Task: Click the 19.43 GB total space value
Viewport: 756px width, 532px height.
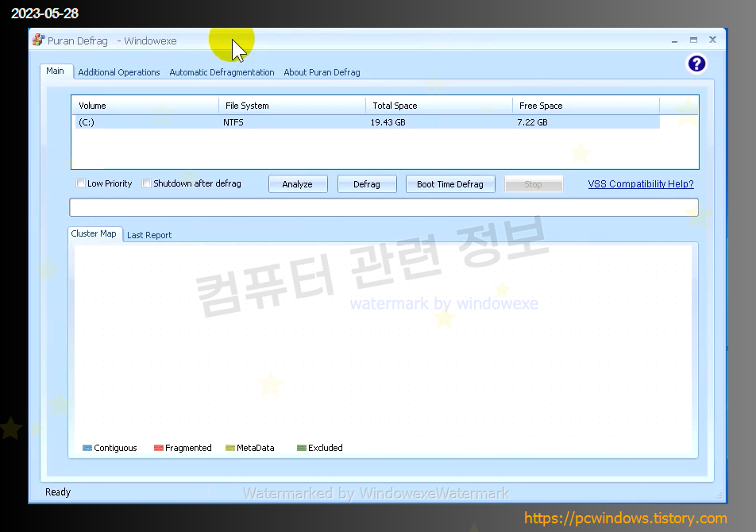Action: 388,122
